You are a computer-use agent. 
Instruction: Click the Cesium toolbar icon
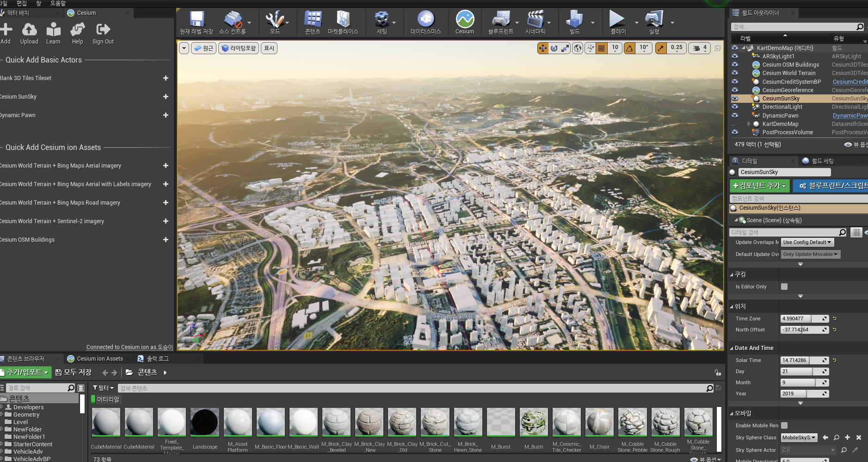(x=465, y=22)
